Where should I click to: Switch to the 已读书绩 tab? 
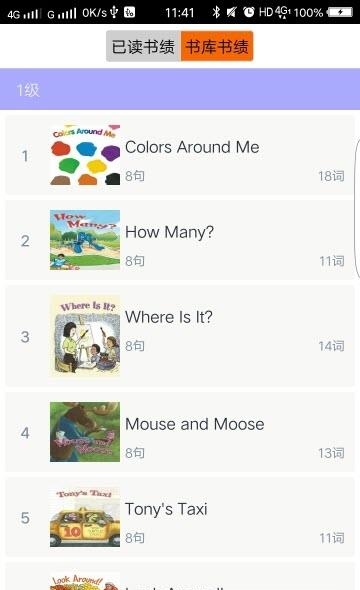143,46
